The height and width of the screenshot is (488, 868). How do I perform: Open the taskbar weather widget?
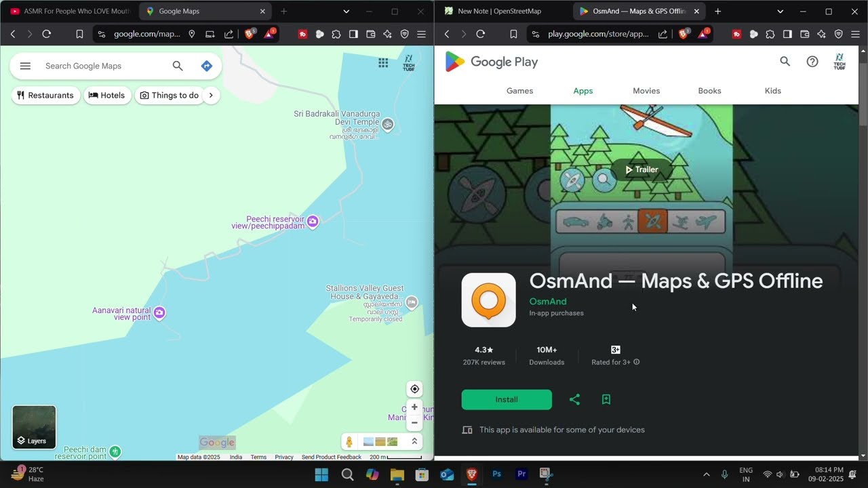click(x=28, y=474)
